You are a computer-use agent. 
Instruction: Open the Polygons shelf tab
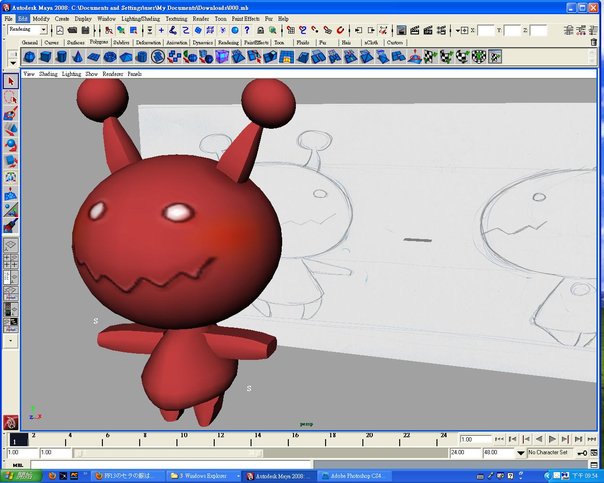pos(99,44)
